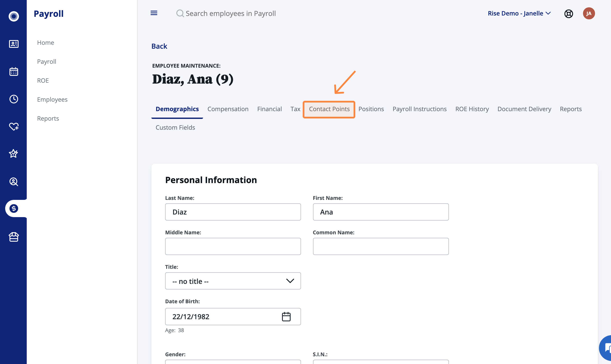Image resolution: width=611 pixels, height=364 pixels.
Task: Switch to the Custom Fields tab
Action: (x=175, y=128)
